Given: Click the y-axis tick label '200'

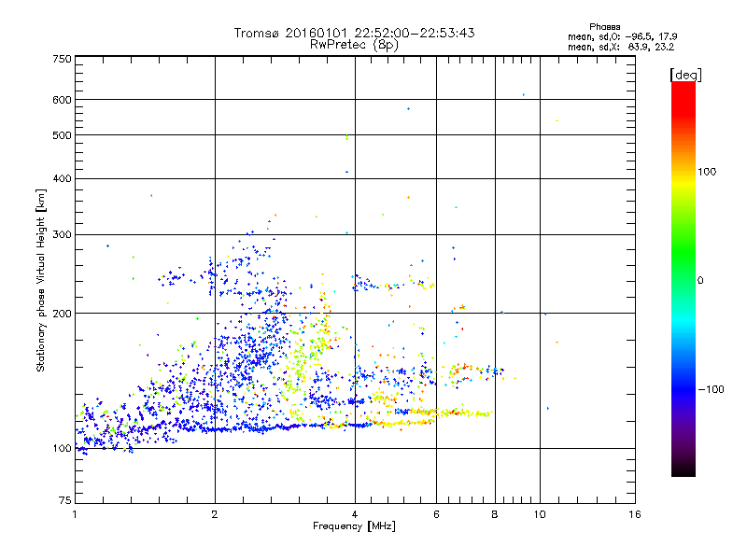Looking at the screenshot, I should (x=62, y=314).
